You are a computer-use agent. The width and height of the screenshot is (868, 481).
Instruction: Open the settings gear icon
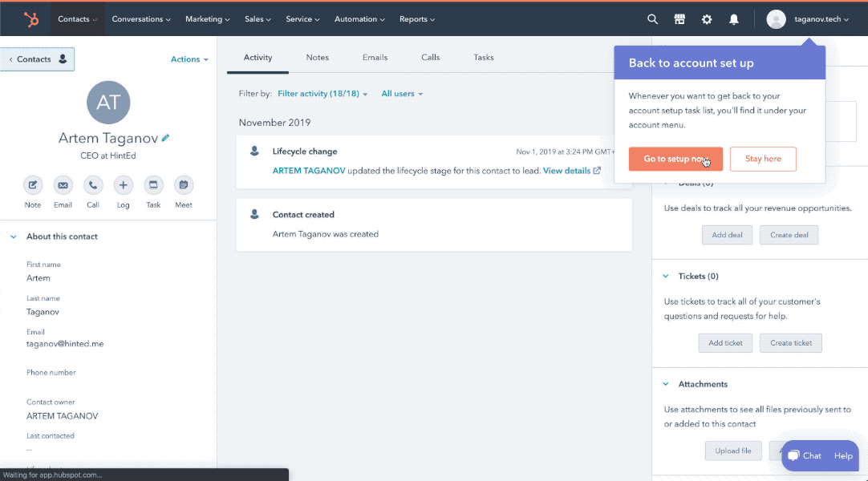707,19
